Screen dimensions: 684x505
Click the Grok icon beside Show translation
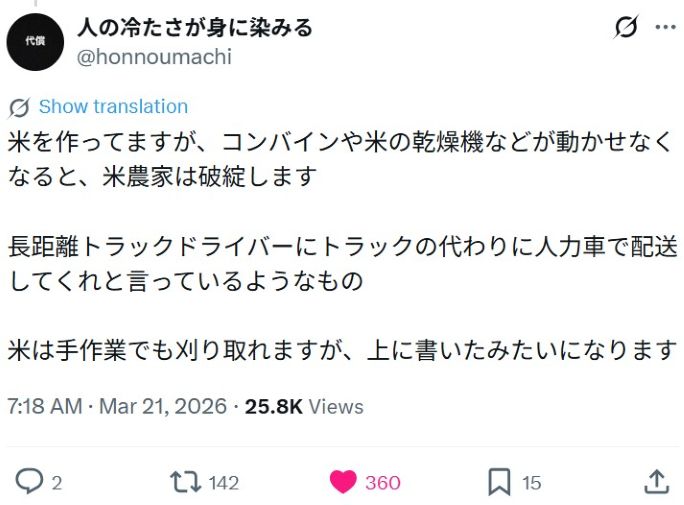[x=19, y=107]
